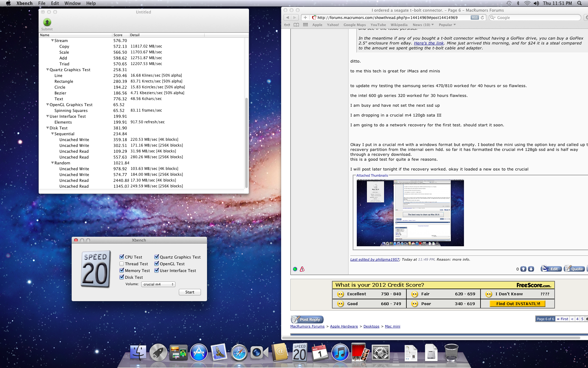
Task: Open the Edit menu
Action: (x=55, y=3)
